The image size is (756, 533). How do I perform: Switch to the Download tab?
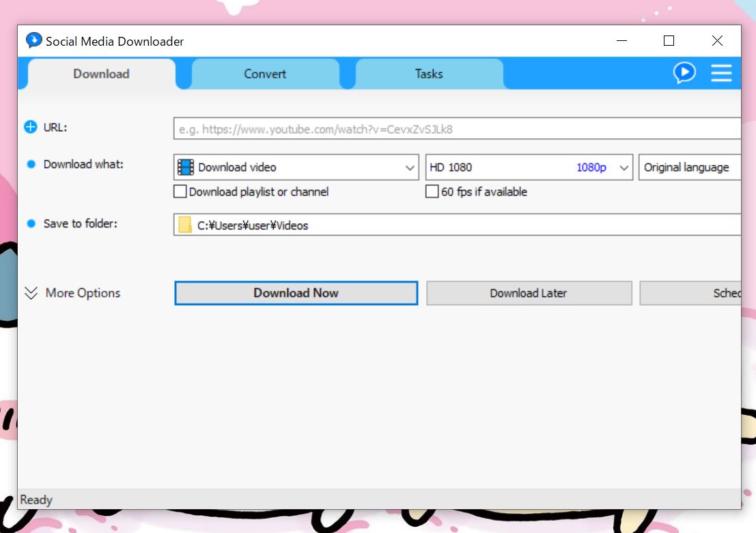[101, 74]
